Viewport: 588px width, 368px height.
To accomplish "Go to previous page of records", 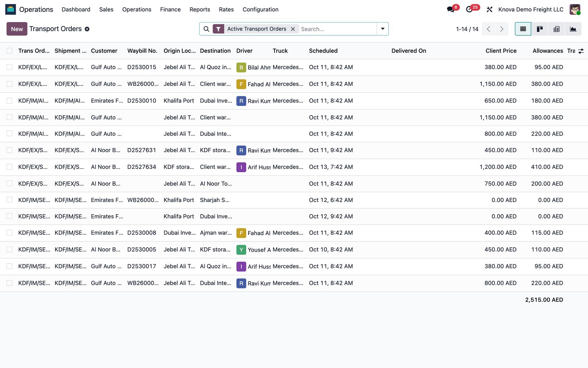I will point(488,29).
